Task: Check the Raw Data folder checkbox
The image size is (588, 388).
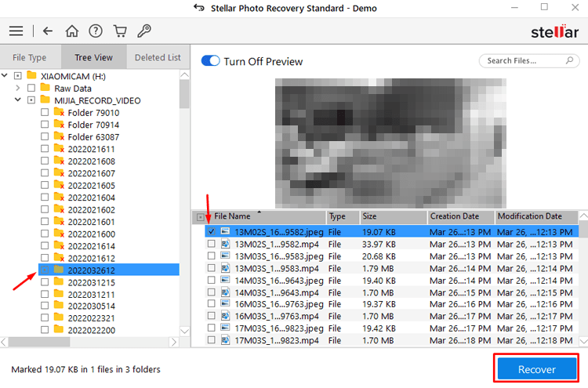Action: [31, 88]
